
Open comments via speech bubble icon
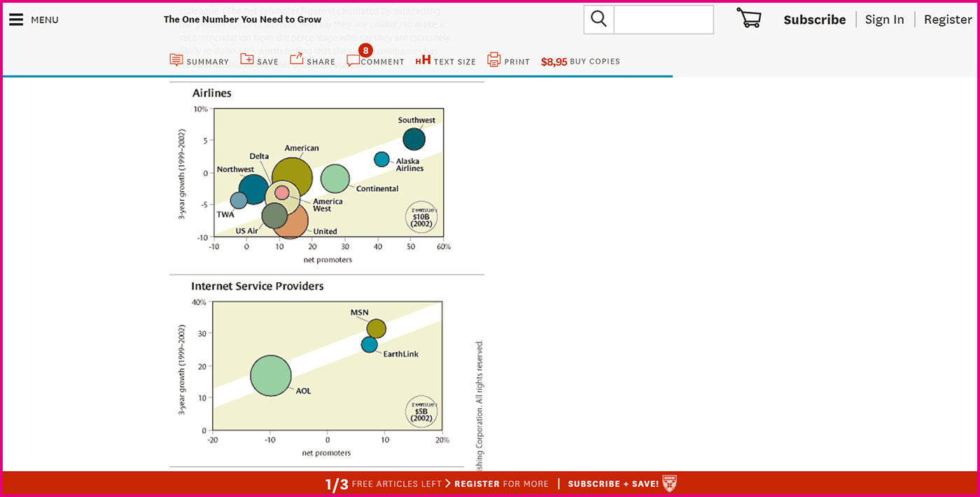[x=353, y=61]
